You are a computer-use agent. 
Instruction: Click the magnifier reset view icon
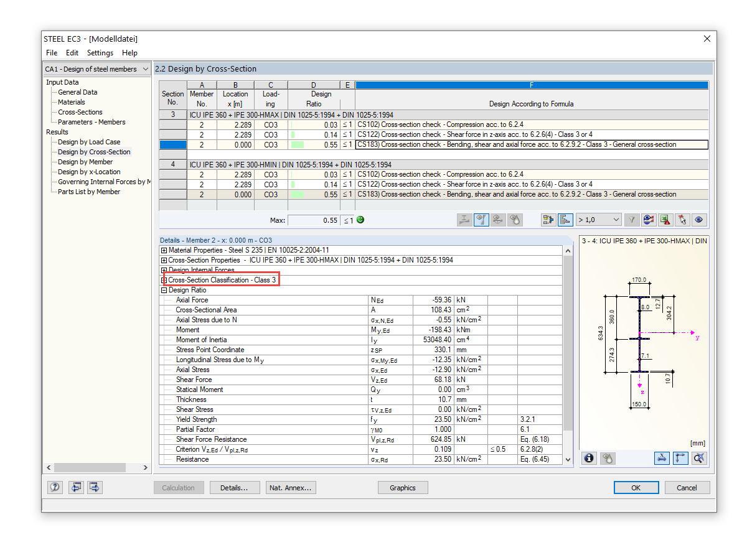[x=700, y=458]
